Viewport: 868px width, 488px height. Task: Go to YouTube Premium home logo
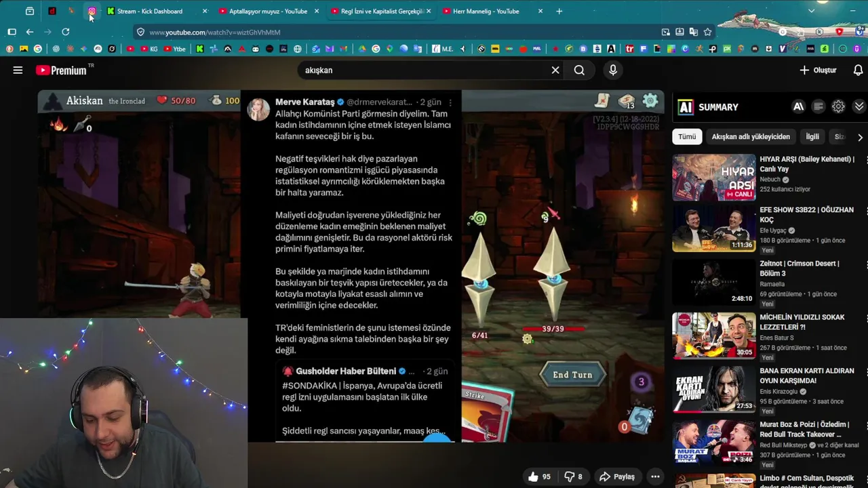tap(62, 70)
